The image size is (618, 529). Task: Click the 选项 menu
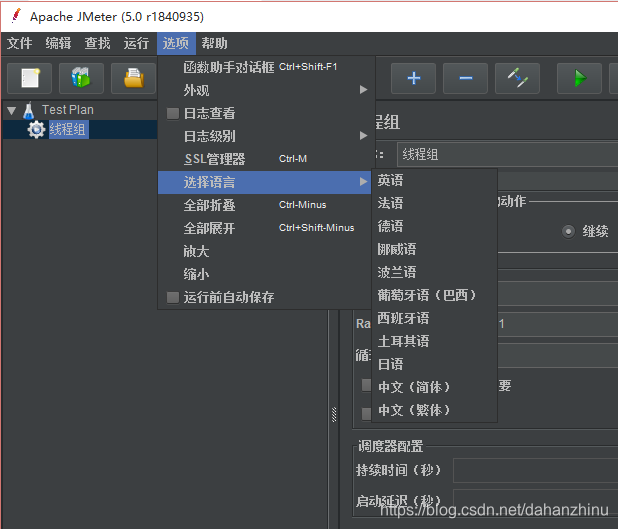(x=176, y=43)
